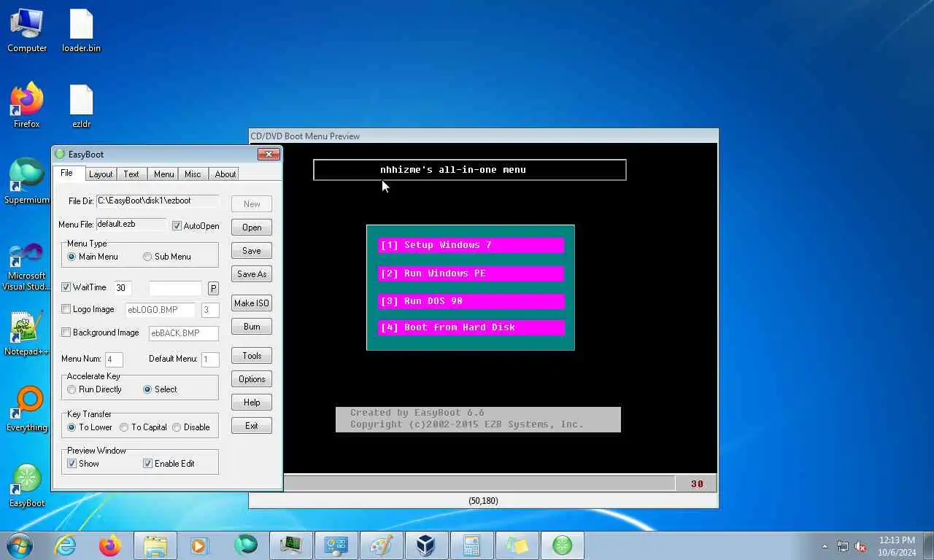Switch to the Misc tab
Viewport: 934px width, 560px height.
point(193,174)
